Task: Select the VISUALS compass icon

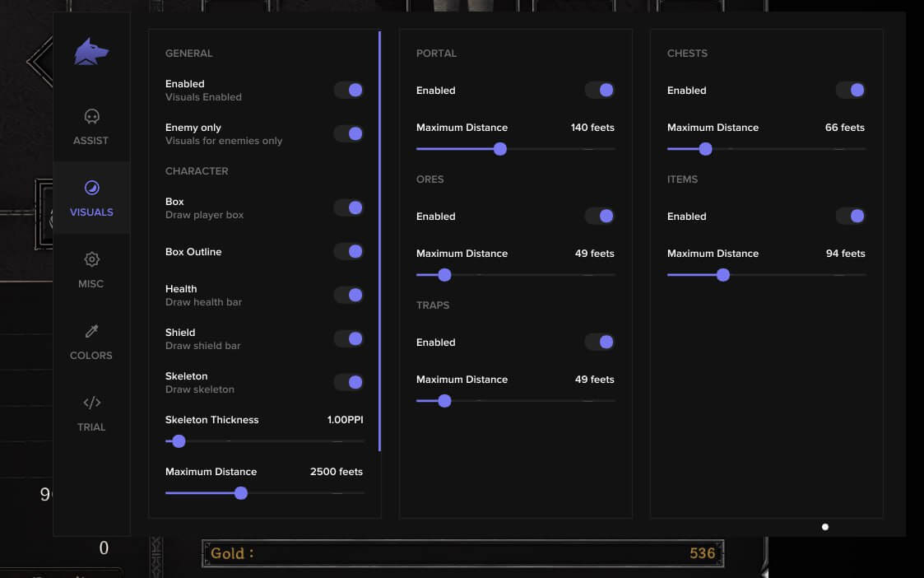Action: [91, 187]
